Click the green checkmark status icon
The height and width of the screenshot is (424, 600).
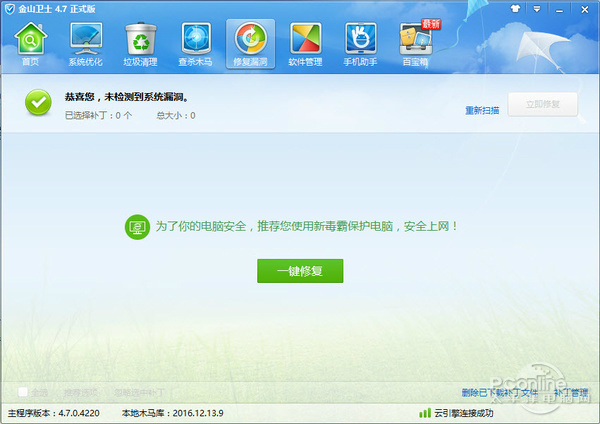38,102
